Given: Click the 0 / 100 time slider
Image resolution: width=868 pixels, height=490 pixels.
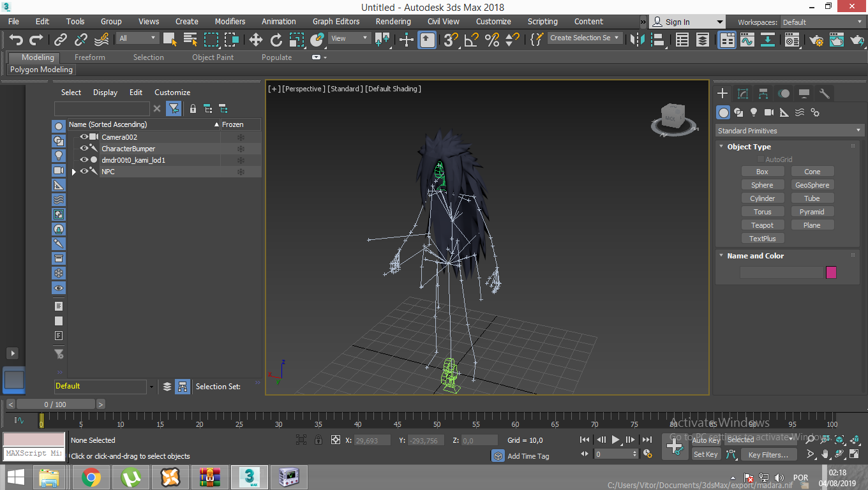Looking at the screenshot, I should click(x=56, y=404).
